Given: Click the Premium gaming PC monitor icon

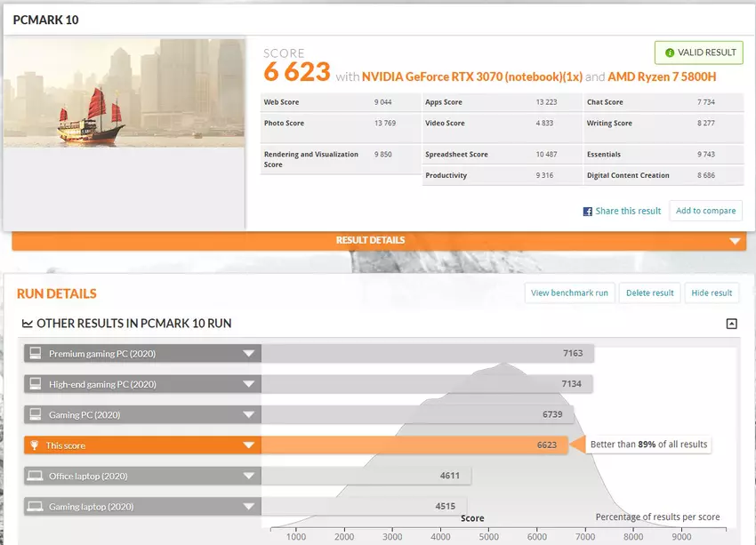Looking at the screenshot, I should pos(36,354).
